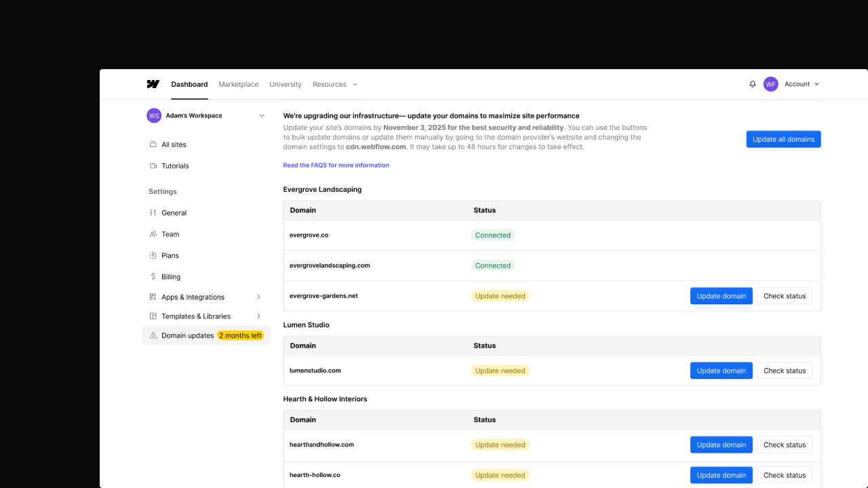Open the Adam's Workspace switcher dropdown
The image size is (868, 488).
tap(262, 116)
